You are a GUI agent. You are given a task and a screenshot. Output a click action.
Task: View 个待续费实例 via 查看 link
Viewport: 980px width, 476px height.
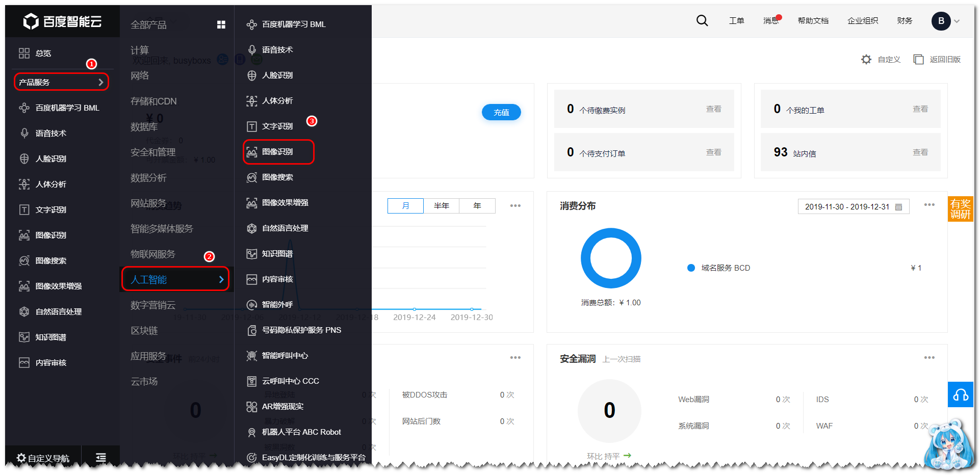[713, 109]
